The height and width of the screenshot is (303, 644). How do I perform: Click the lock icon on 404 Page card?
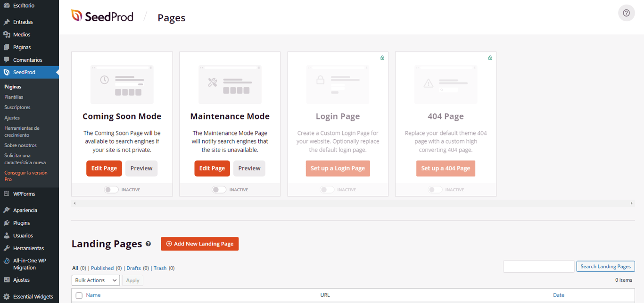(x=490, y=58)
